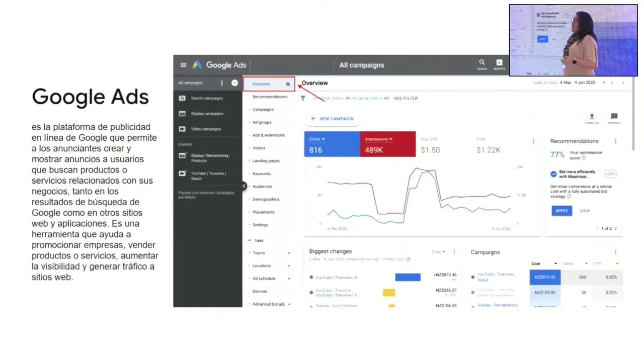Go to the next recommendation arrow
The image size is (644, 362).
tap(615, 229)
